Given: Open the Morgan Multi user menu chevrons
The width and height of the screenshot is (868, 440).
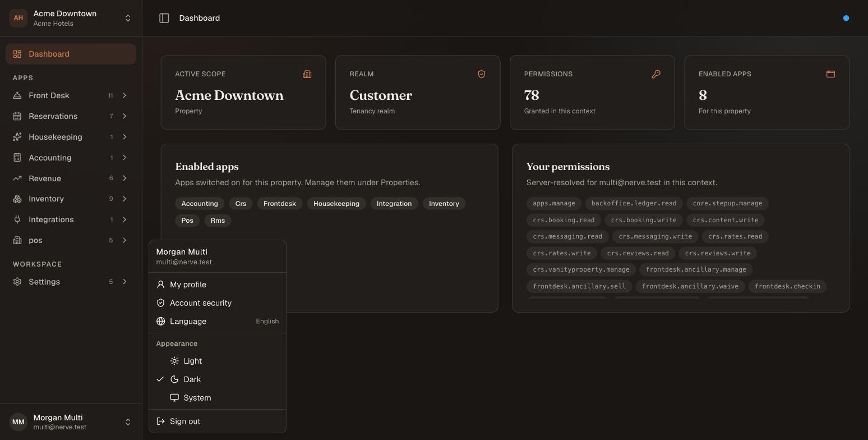Looking at the screenshot, I should tap(128, 422).
